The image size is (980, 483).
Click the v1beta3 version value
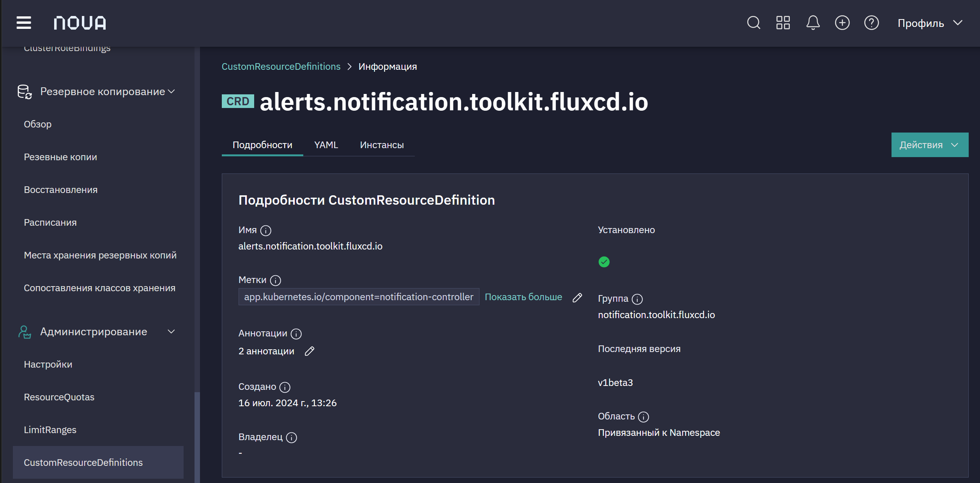point(615,383)
